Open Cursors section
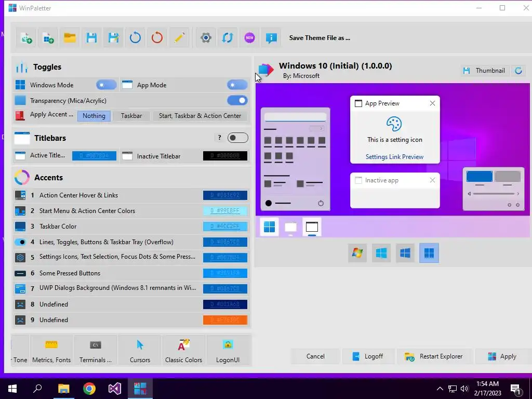This screenshot has height=399, width=532. point(140,351)
